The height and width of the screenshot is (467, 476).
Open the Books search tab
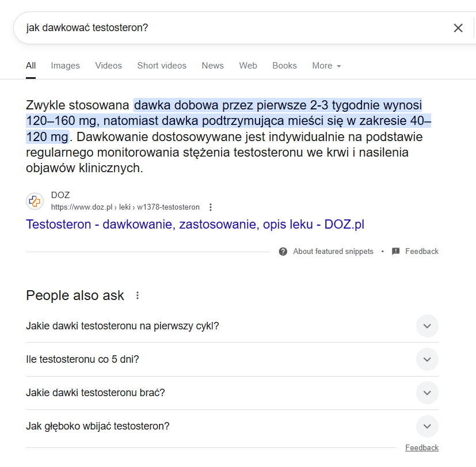(284, 66)
